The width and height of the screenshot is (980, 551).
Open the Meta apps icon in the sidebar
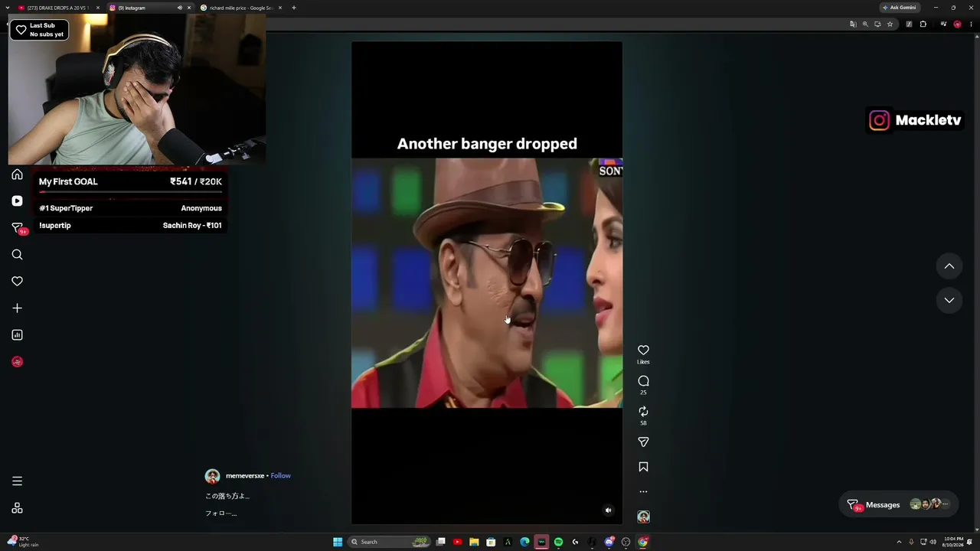[17, 508]
